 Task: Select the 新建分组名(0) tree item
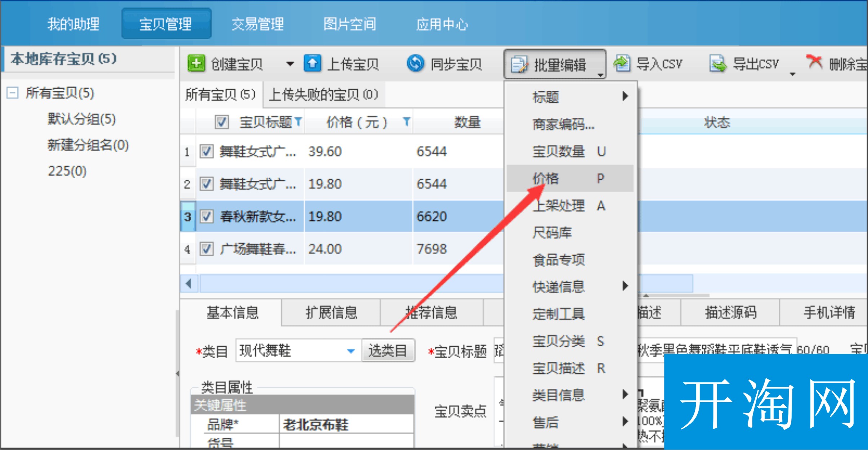[x=88, y=145]
